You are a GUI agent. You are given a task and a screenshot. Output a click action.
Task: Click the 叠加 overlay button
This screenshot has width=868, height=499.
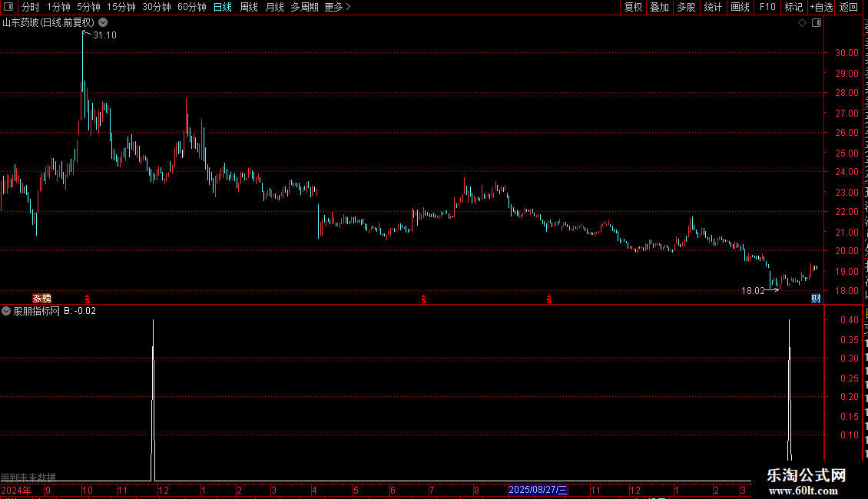point(660,7)
